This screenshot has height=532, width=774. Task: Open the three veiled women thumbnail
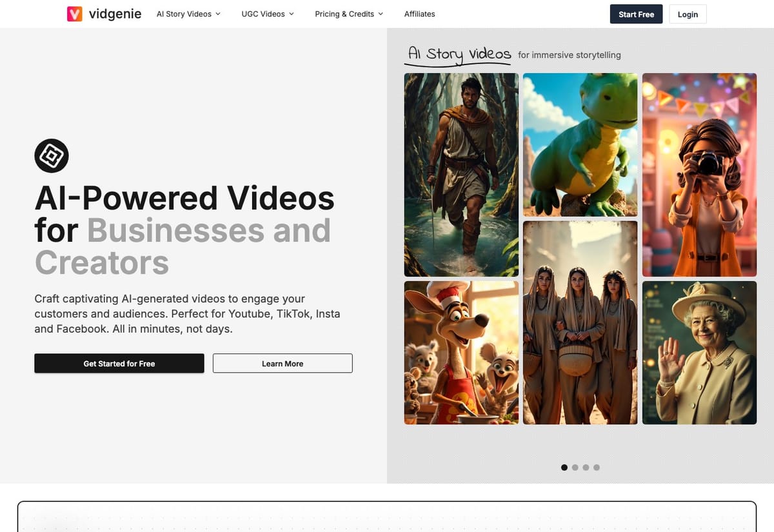coord(580,322)
